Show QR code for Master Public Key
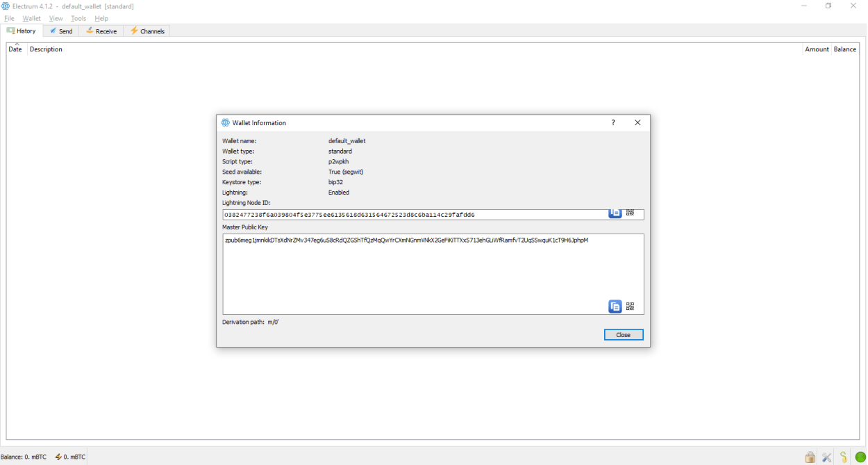 [x=630, y=307]
